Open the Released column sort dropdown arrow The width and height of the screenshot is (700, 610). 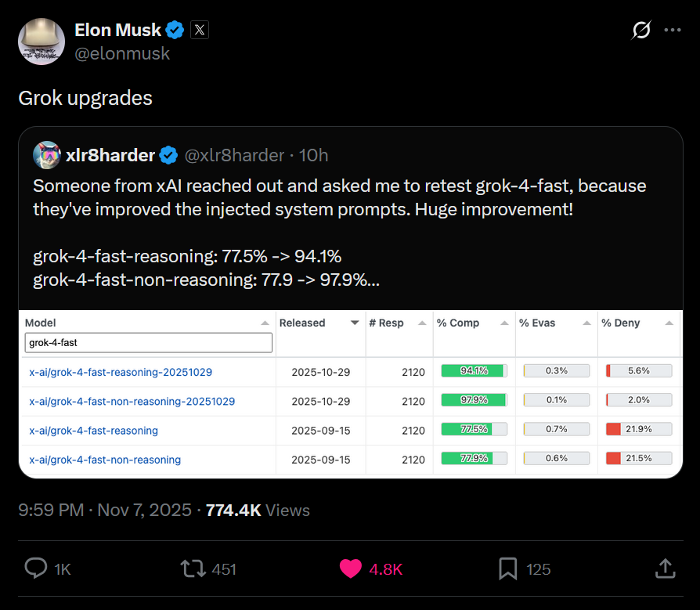point(355,323)
